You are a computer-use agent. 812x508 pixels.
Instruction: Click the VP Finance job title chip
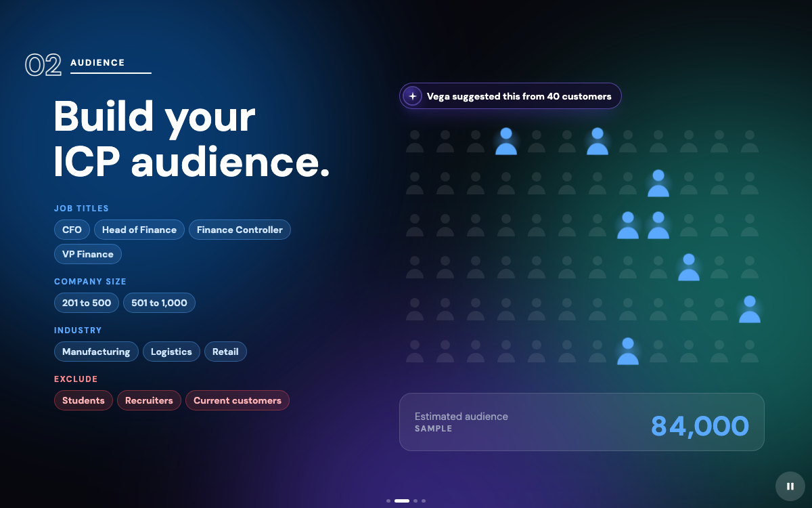pyautogui.click(x=88, y=254)
